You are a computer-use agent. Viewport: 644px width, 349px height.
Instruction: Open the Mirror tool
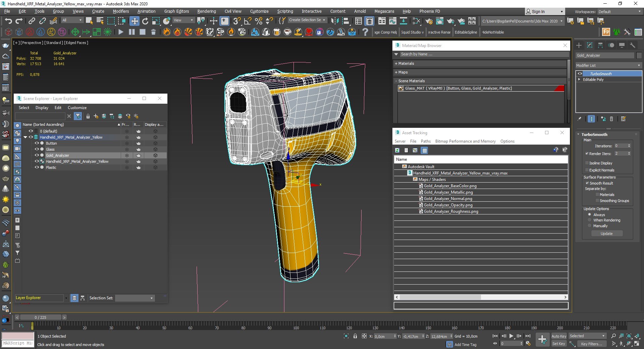(335, 21)
